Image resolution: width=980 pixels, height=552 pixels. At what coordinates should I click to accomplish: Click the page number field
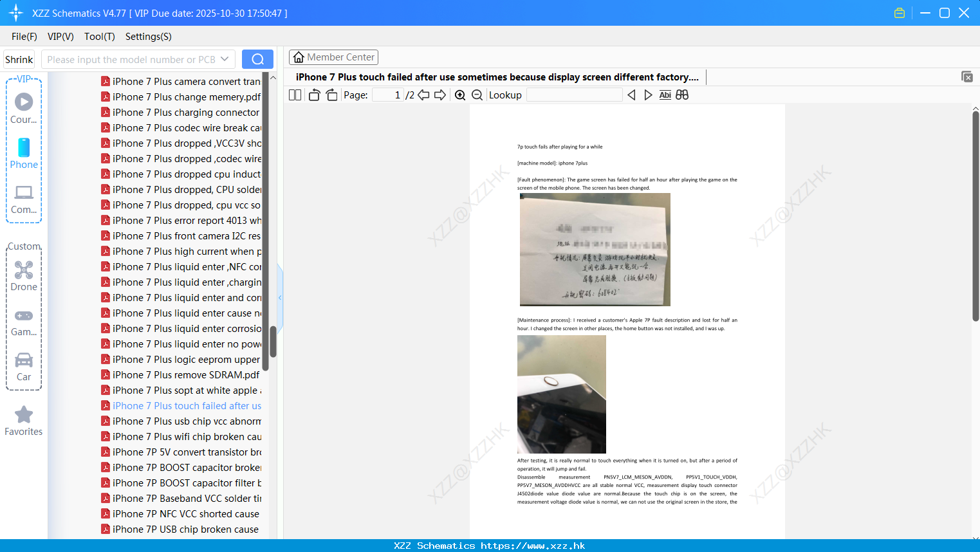coord(388,95)
